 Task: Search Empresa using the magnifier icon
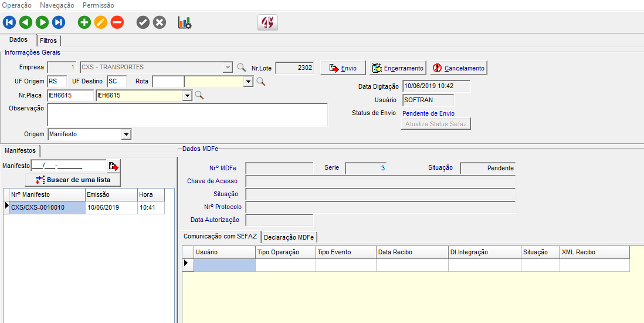coord(242,68)
